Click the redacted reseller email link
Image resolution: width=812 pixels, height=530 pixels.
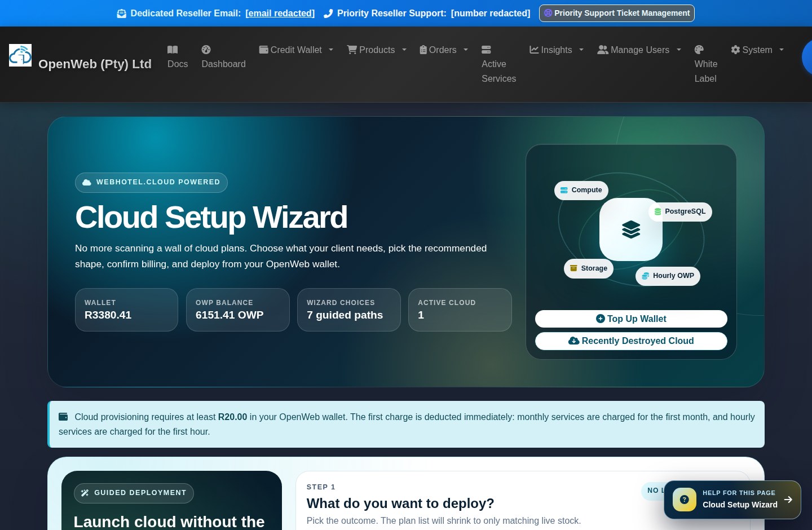tap(280, 13)
